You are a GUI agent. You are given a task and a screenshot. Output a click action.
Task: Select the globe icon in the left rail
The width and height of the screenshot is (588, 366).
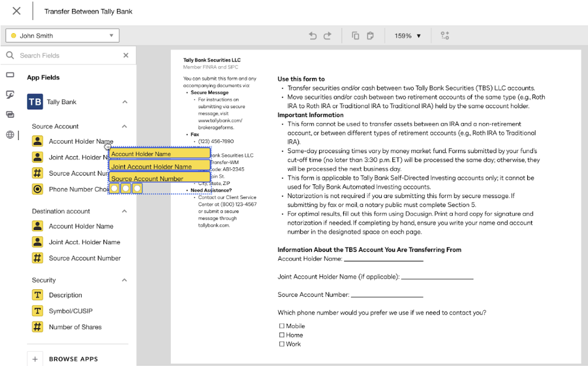click(x=10, y=135)
